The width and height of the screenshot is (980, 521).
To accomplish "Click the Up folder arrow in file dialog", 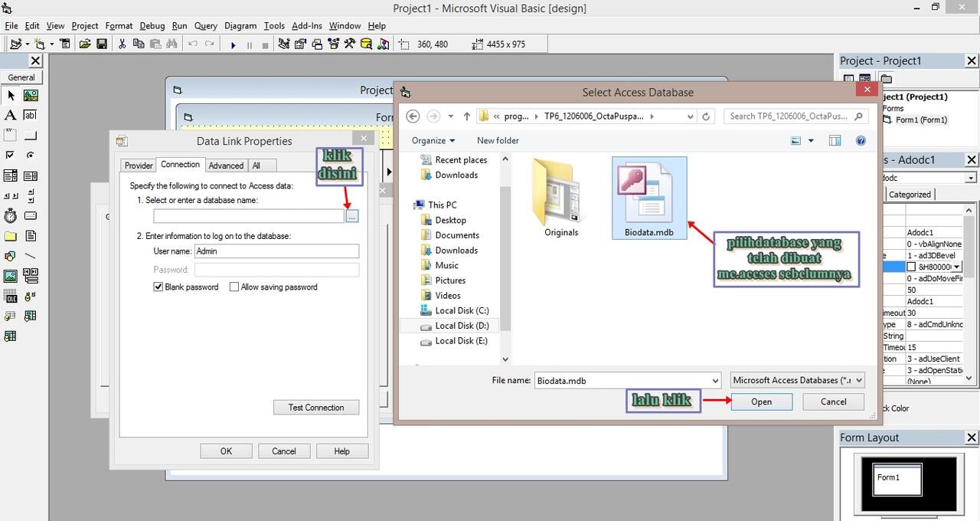I will point(467,116).
